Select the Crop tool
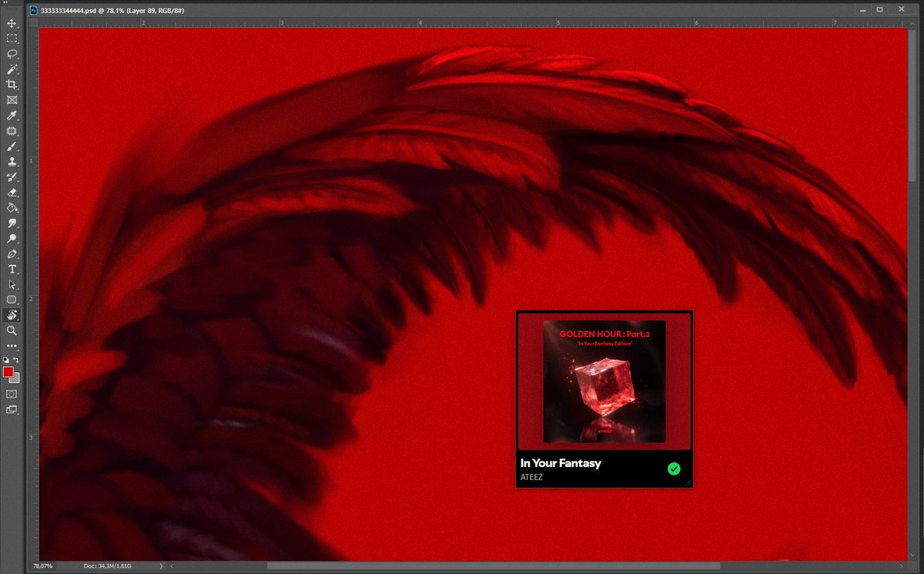 click(x=12, y=85)
